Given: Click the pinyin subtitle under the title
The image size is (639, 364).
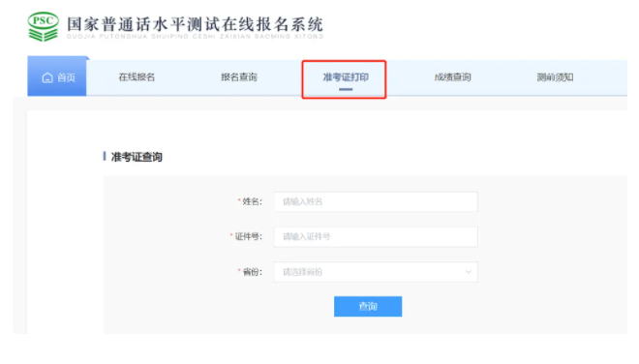Looking at the screenshot, I should [196, 36].
